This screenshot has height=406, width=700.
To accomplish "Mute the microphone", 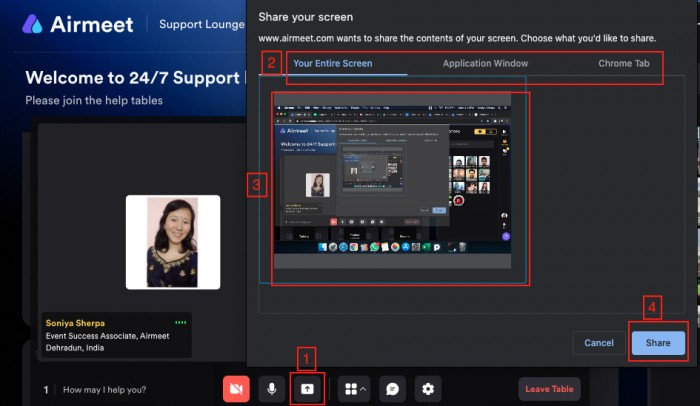I will tap(271, 389).
